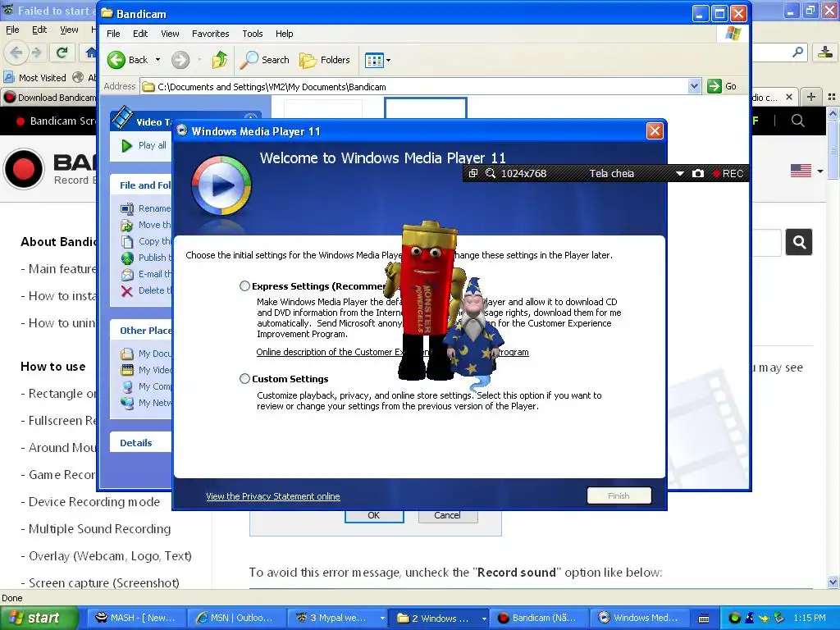Click the Explorer Forward arrow button

[180, 60]
